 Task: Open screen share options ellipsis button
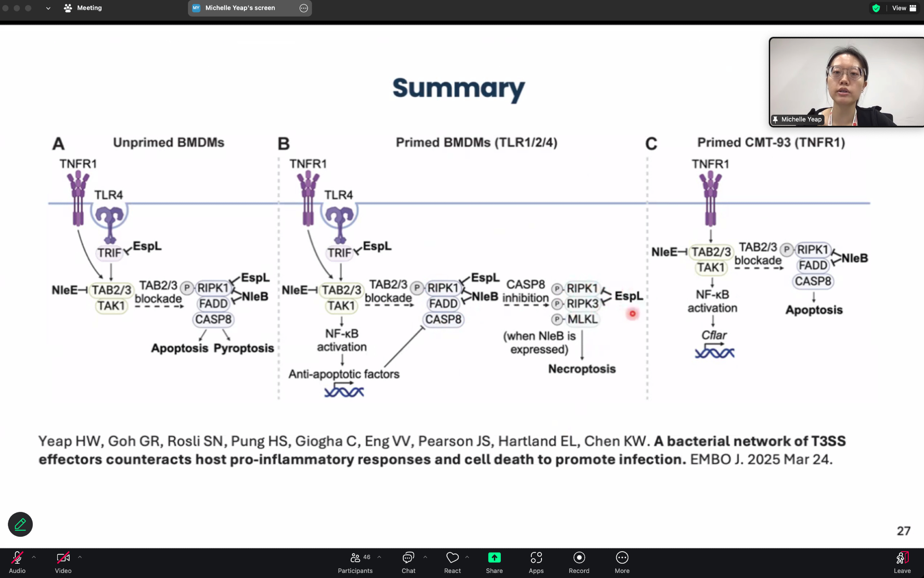pos(304,8)
